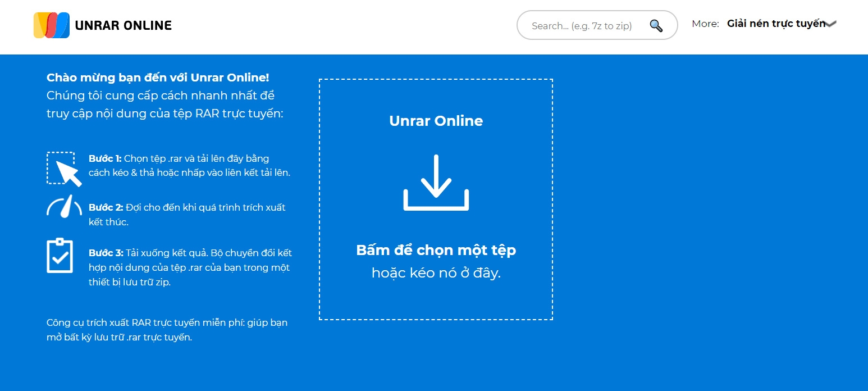This screenshot has width=868, height=391.
Task: Click the More: menu label
Action: coord(705,23)
